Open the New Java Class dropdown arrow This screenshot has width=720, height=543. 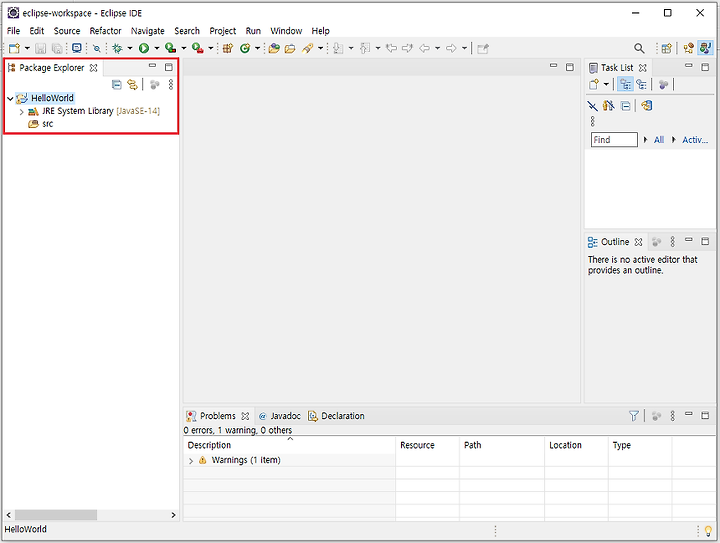(x=258, y=48)
